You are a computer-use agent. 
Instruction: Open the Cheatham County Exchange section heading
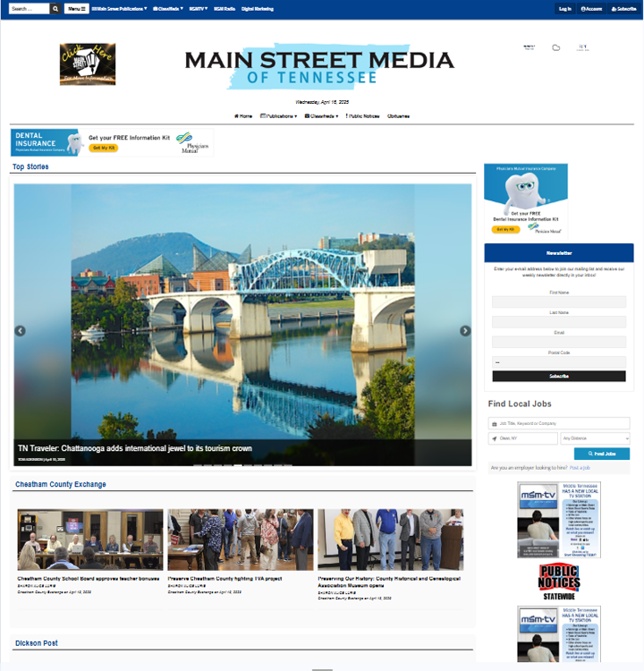pos(61,484)
